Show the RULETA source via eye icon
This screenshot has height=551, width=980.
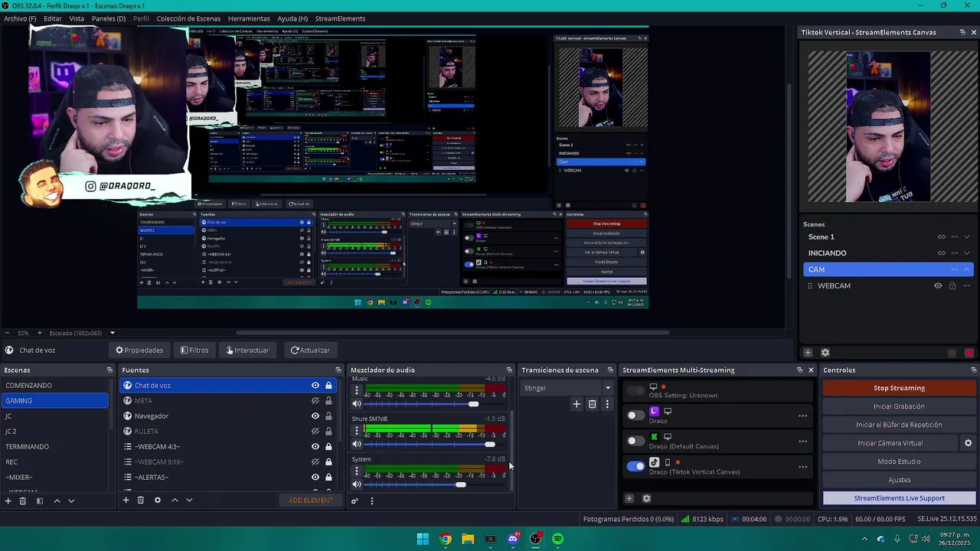pos(315,431)
